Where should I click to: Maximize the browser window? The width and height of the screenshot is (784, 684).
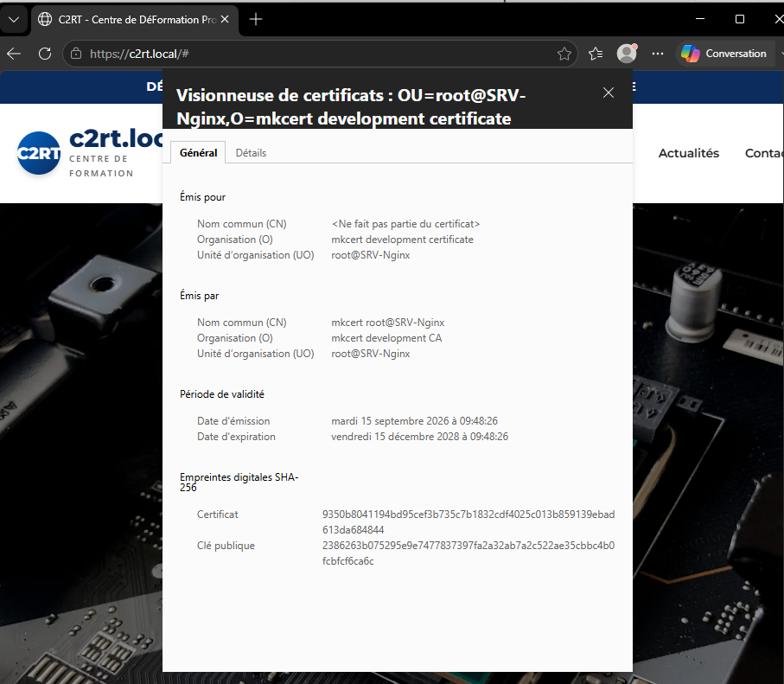(x=740, y=19)
